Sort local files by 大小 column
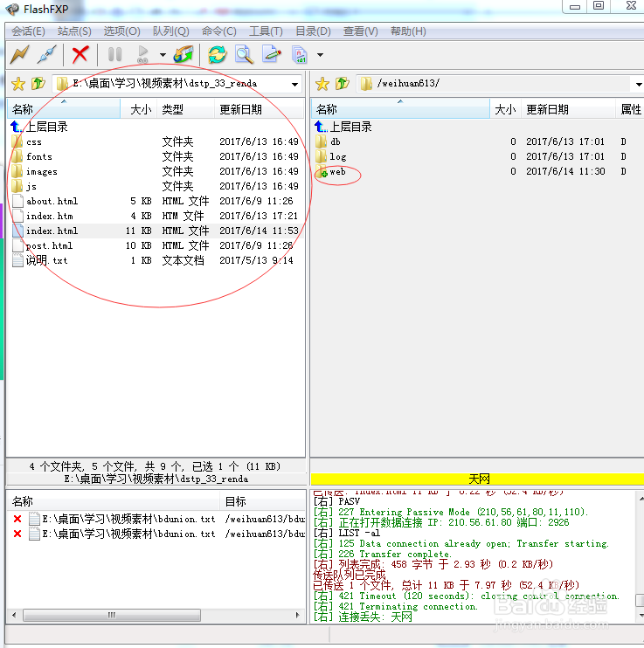The width and height of the screenshot is (644, 648). (139, 109)
